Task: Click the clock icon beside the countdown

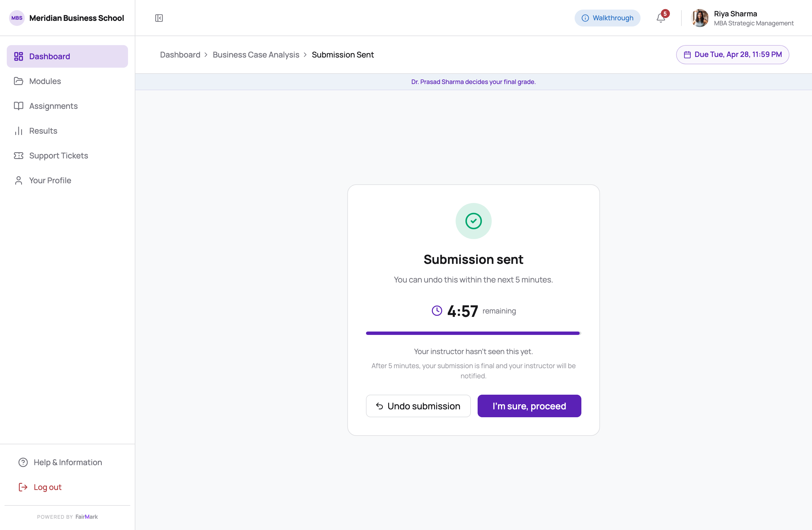Action: pyautogui.click(x=437, y=311)
